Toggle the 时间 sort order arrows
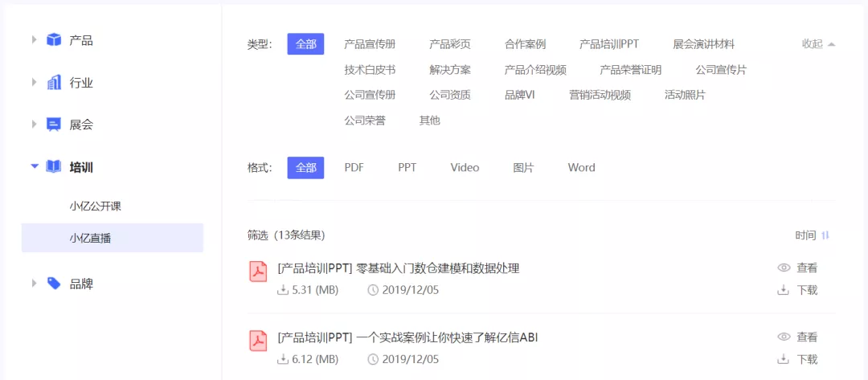Viewport: 868px width, 380px height. [825, 235]
